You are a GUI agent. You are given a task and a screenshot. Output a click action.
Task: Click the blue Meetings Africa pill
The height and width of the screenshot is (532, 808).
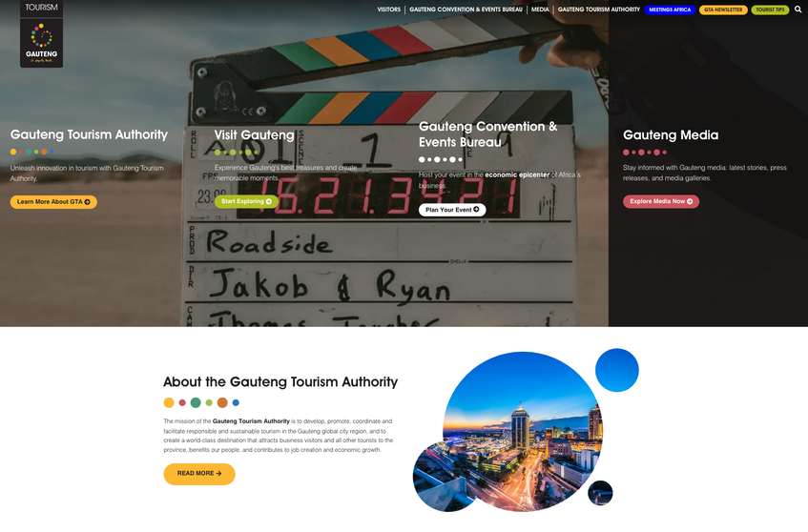pos(670,10)
